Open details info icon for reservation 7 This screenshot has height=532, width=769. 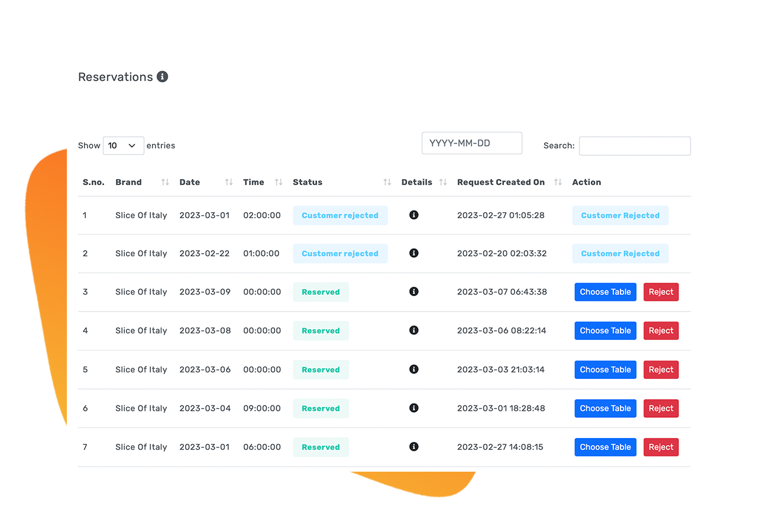[414, 447]
